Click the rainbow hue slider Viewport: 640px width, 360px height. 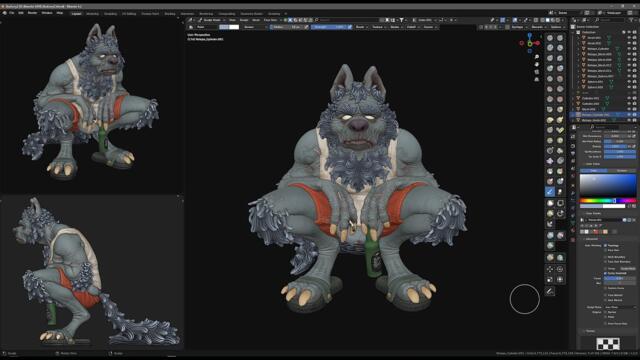(x=608, y=201)
